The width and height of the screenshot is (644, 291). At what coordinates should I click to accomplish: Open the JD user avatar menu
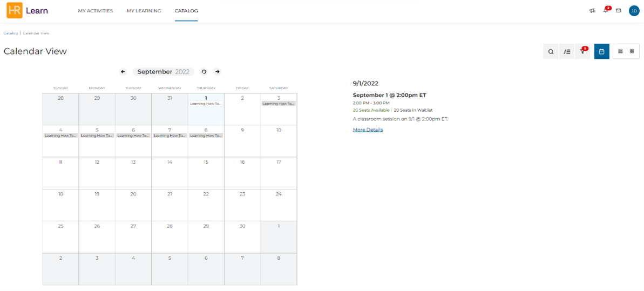[x=634, y=11]
